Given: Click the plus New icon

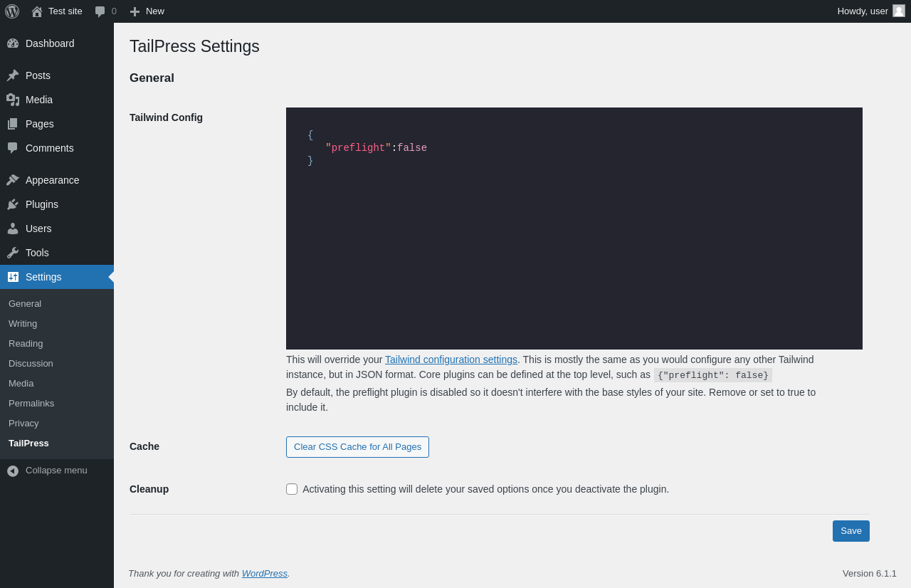Looking at the screenshot, I should 135,11.
